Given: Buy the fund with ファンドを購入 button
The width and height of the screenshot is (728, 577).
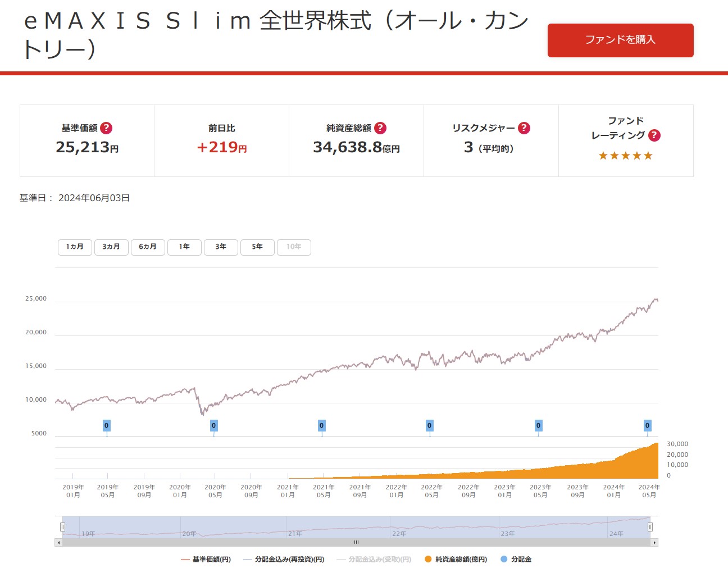Looking at the screenshot, I should point(621,40).
